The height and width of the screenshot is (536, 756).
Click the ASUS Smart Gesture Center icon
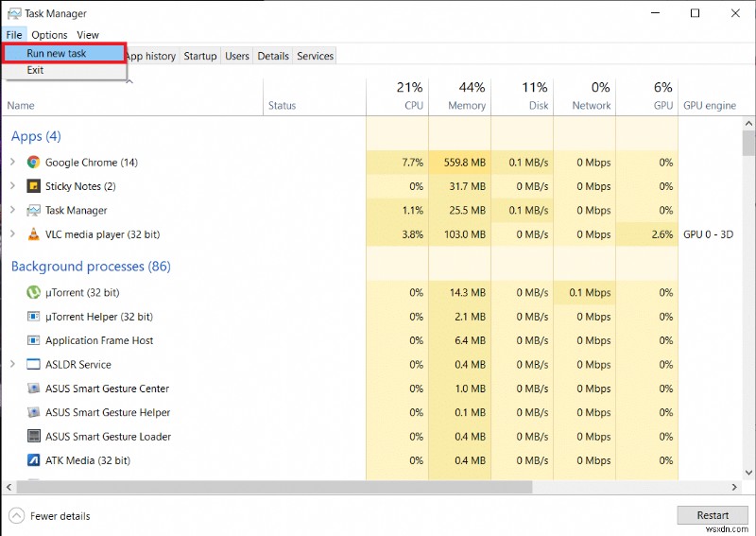(33, 389)
